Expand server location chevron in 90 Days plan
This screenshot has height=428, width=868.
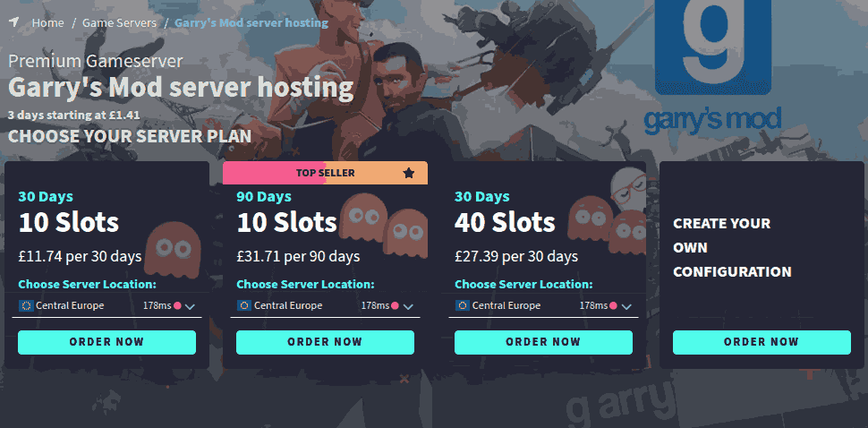point(408,307)
